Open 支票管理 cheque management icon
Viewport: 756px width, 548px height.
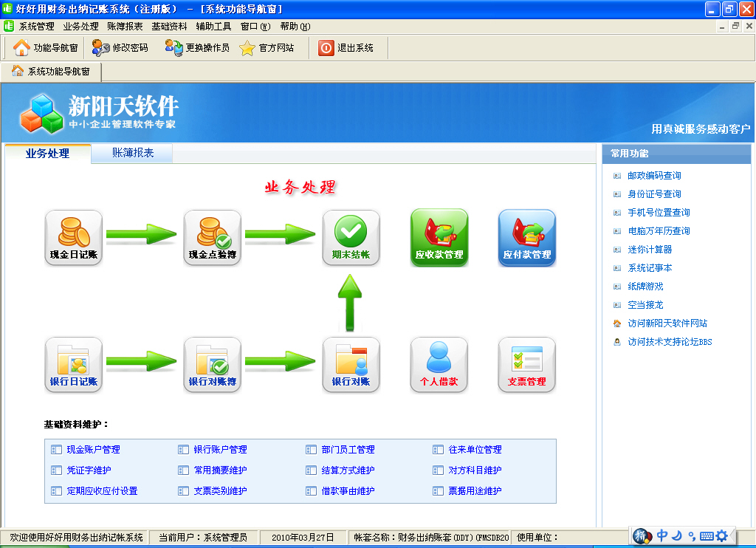pyautogui.click(x=526, y=364)
